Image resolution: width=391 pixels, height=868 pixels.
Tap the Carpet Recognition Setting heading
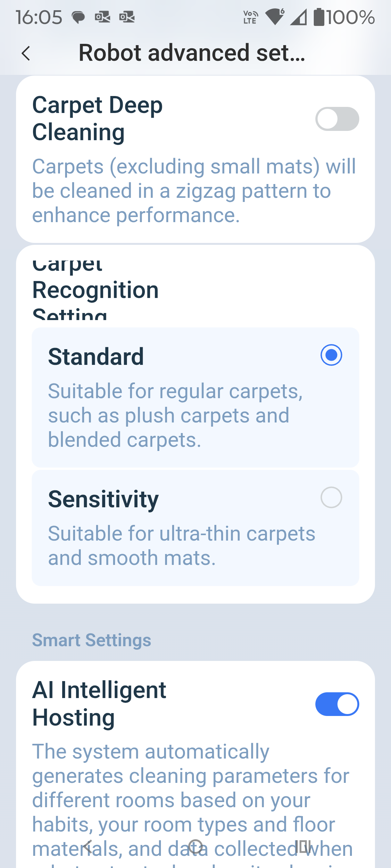click(x=96, y=290)
